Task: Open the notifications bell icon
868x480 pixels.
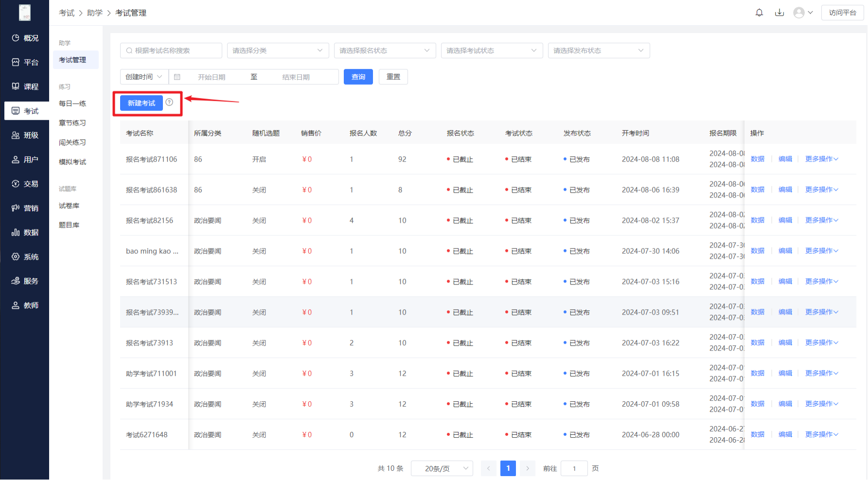Action: click(x=759, y=13)
